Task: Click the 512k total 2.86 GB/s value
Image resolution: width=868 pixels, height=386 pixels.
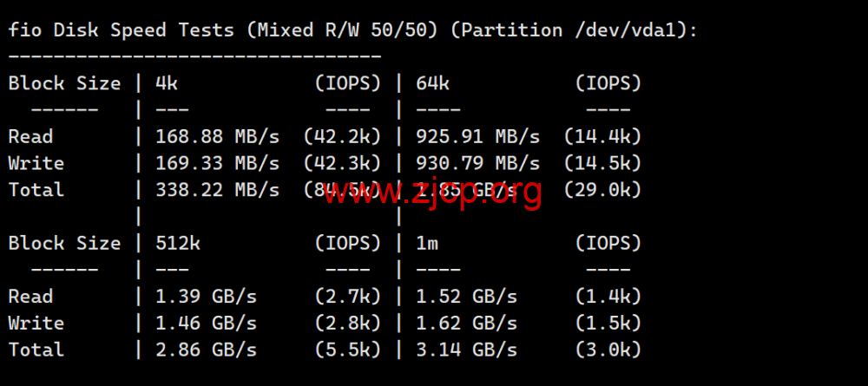Action: tap(206, 350)
